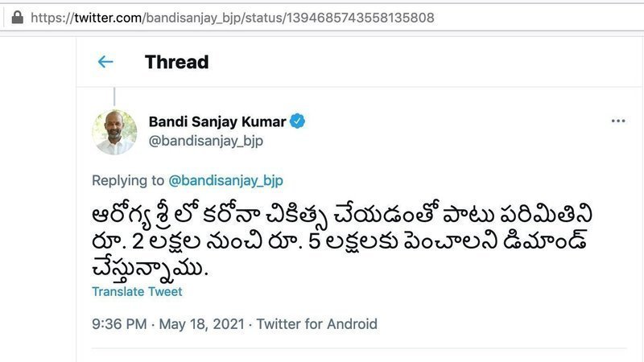Open the tweet's three-dot More menu
Viewport: 644px width, 362px height.
pos(618,121)
